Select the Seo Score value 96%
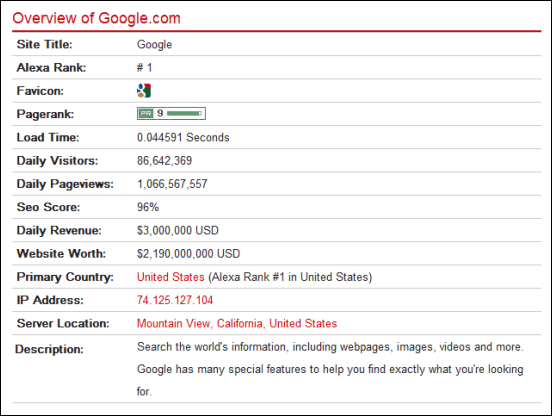 tap(148, 207)
